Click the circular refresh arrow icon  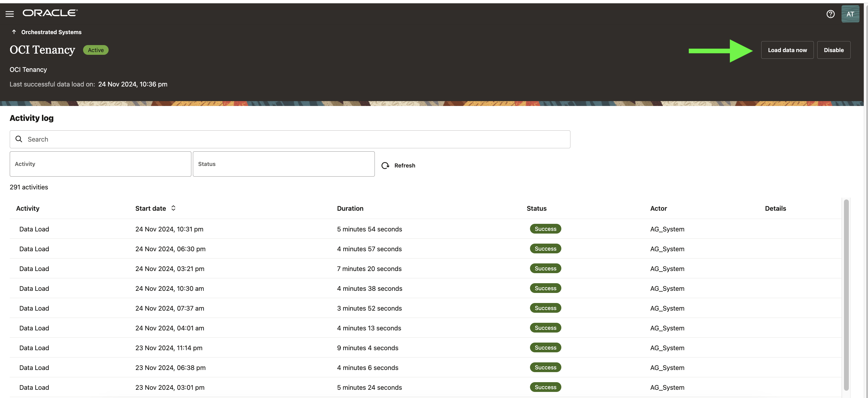385,165
